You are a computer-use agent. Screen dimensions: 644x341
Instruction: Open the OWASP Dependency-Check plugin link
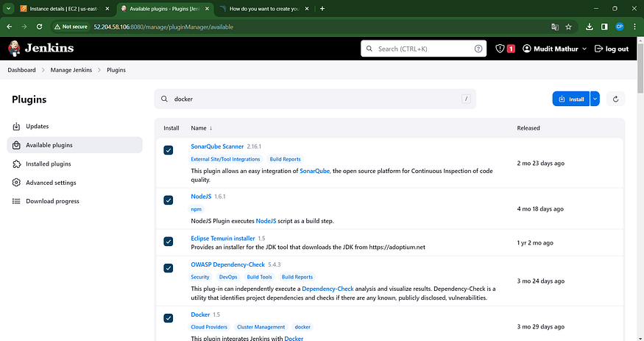point(227,264)
